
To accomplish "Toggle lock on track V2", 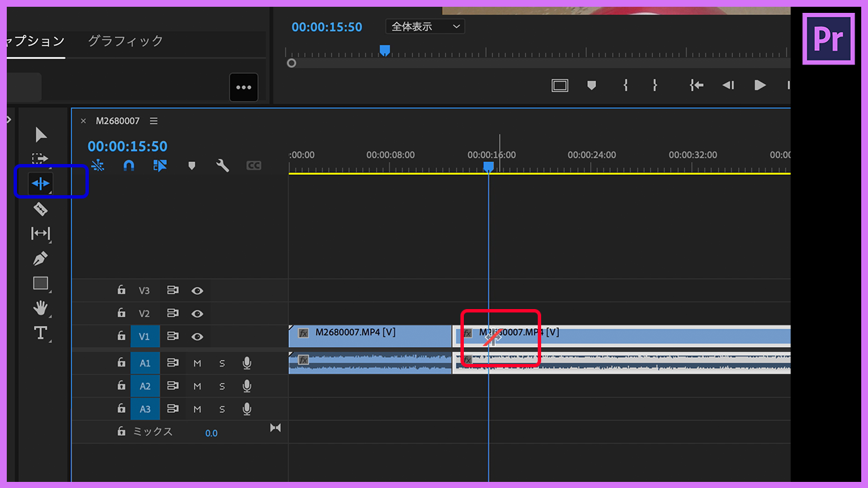I will 121,313.
